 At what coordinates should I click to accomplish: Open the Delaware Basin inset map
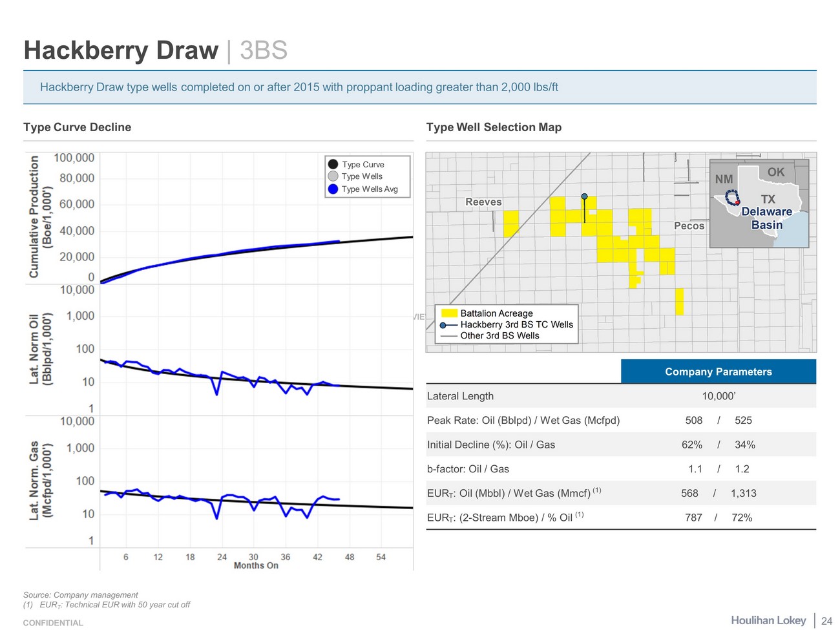pyautogui.click(x=759, y=204)
